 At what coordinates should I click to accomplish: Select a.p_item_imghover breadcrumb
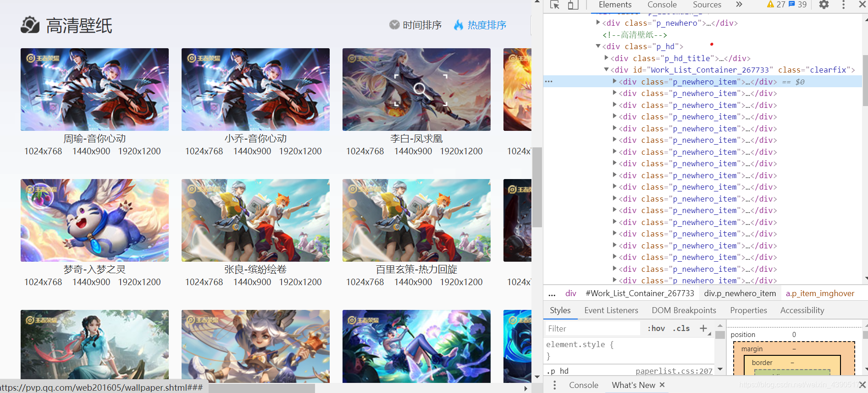[820, 293]
